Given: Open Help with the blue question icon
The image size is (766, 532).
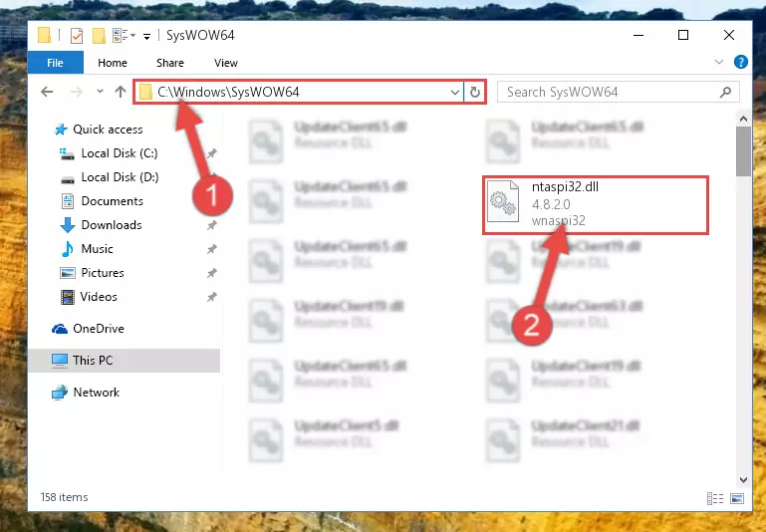Looking at the screenshot, I should 740,62.
